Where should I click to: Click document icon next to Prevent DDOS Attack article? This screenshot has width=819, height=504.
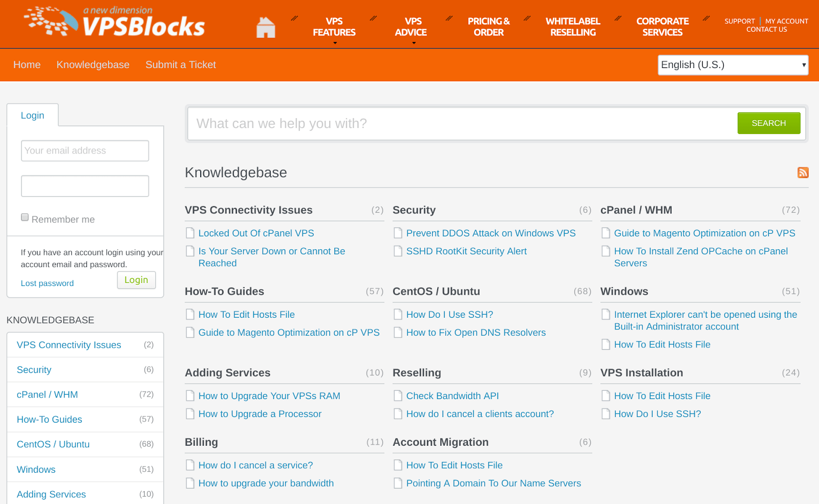point(398,233)
